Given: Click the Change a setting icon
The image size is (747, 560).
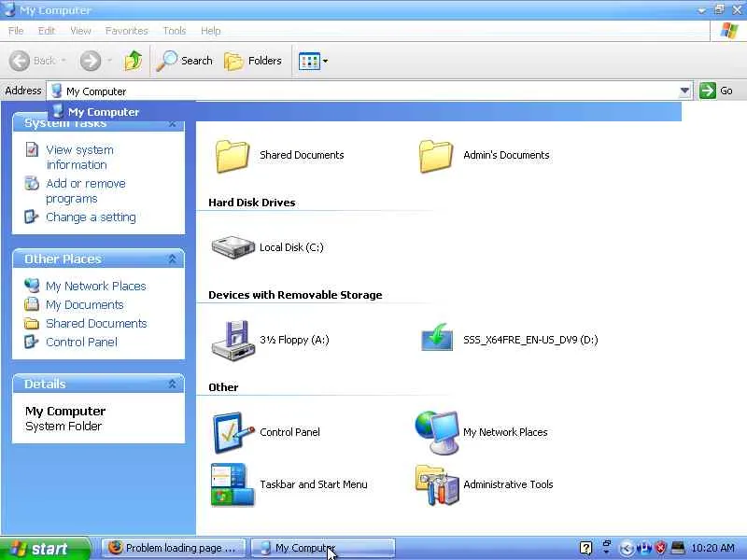Looking at the screenshot, I should 32,217.
